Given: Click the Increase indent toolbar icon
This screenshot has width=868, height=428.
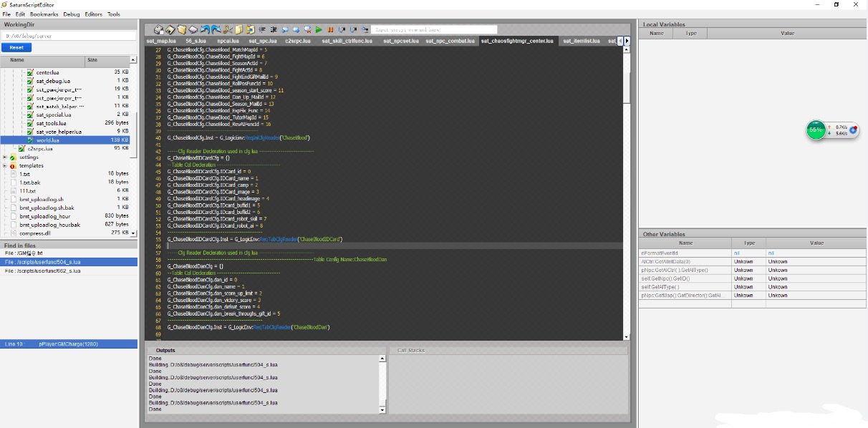Looking at the screenshot, I should click(x=273, y=30).
